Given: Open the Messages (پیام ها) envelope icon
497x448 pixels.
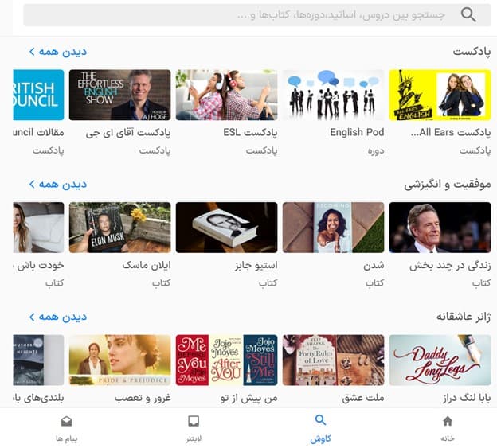Looking at the screenshot, I should coord(67,421).
